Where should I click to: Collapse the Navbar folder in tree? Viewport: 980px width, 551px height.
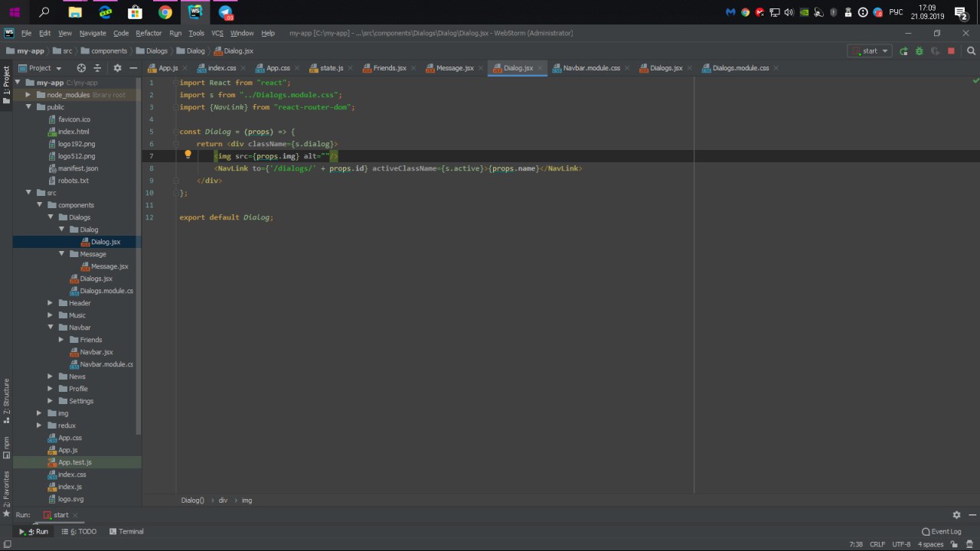pyautogui.click(x=51, y=328)
